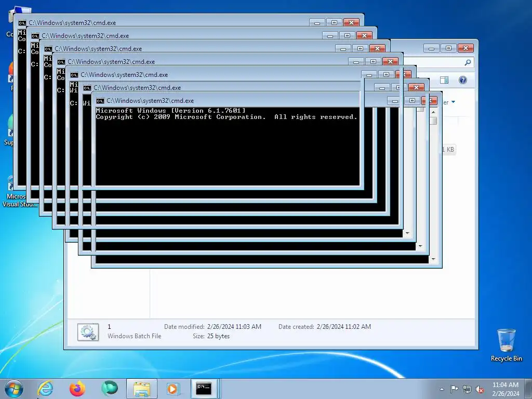Click the 1 KB size label in Explorer
Screen dimensions: 532x399
[448, 150]
